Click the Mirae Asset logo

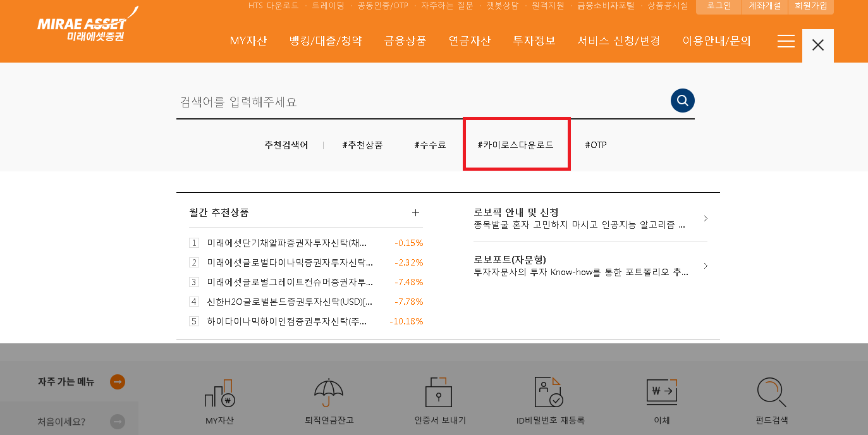click(x=87, y=25)
